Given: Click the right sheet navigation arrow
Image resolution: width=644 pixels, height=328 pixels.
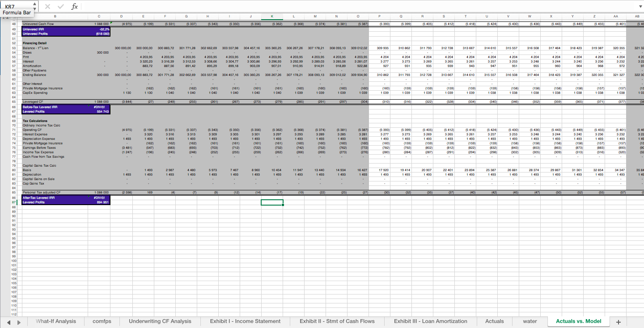Looking at the screenshot, I should click(18, 321).
